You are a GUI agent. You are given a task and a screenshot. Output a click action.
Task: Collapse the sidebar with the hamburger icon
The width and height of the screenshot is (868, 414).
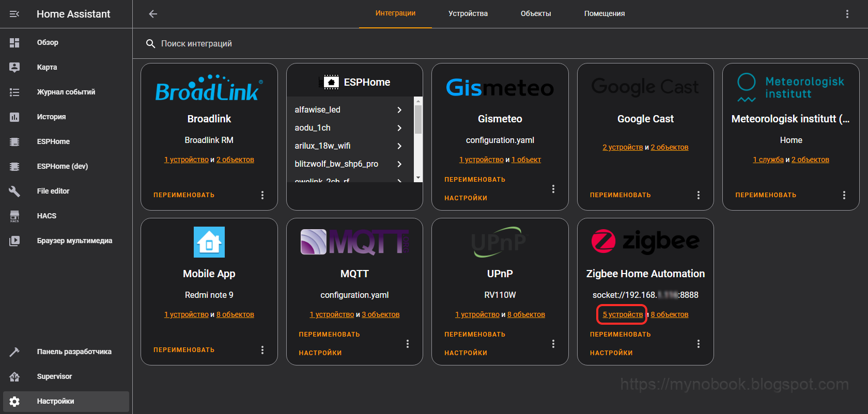point(14,14)
